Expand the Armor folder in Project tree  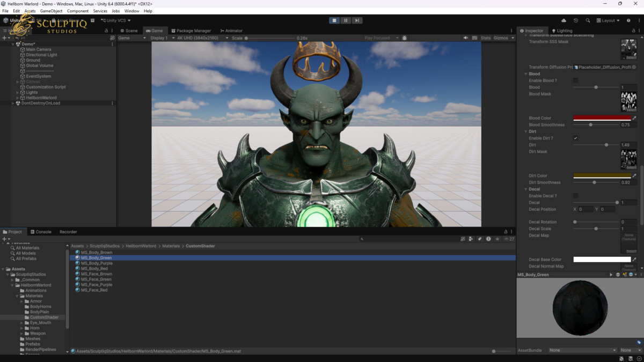pyautogui.click(x=22, y=301)
